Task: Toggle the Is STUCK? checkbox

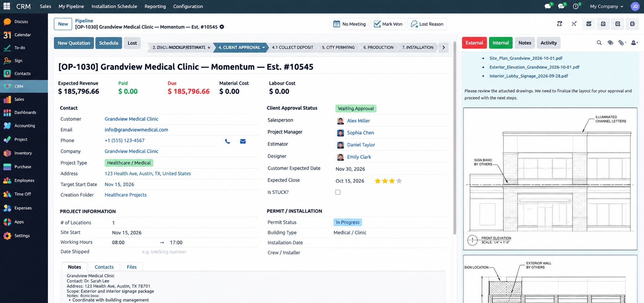Action: click(x=338, y=192)
